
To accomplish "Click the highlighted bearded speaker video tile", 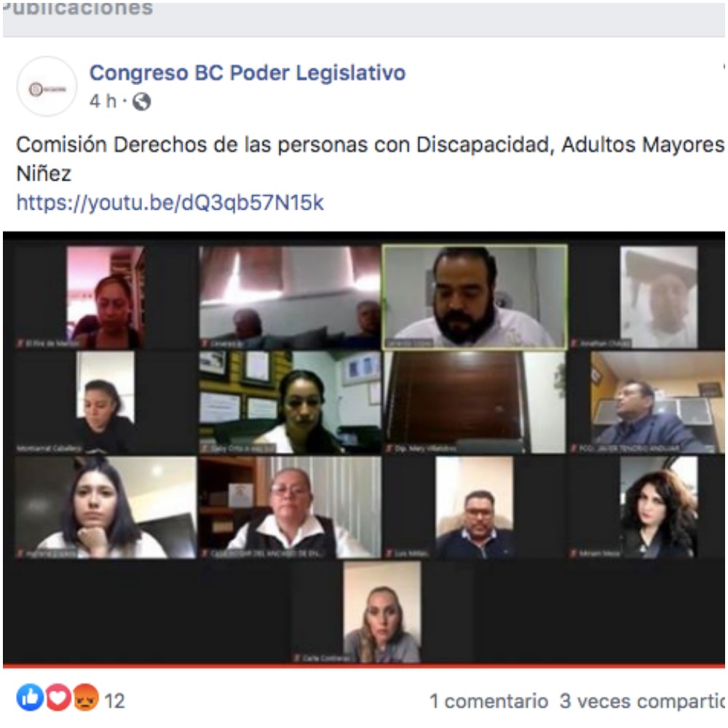I will point(474,297).
